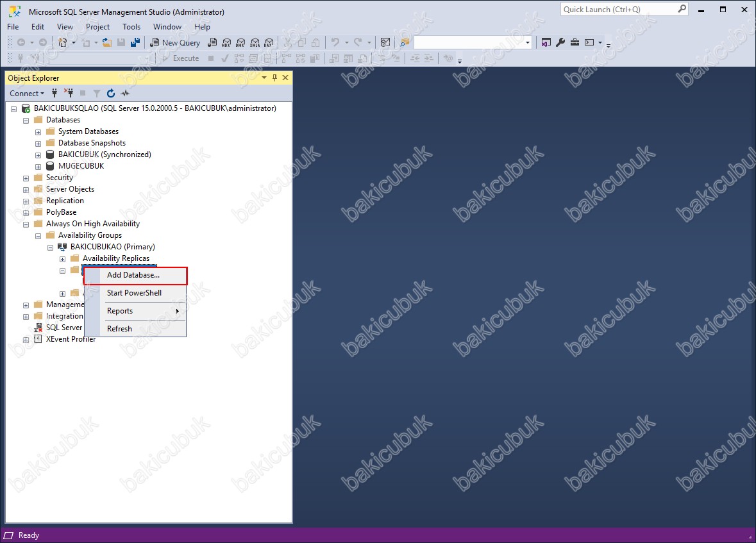
Task: Select the BAKICUBUKAO (Primary) tree item
Action: pyautogui.click(x=113, y=246)
